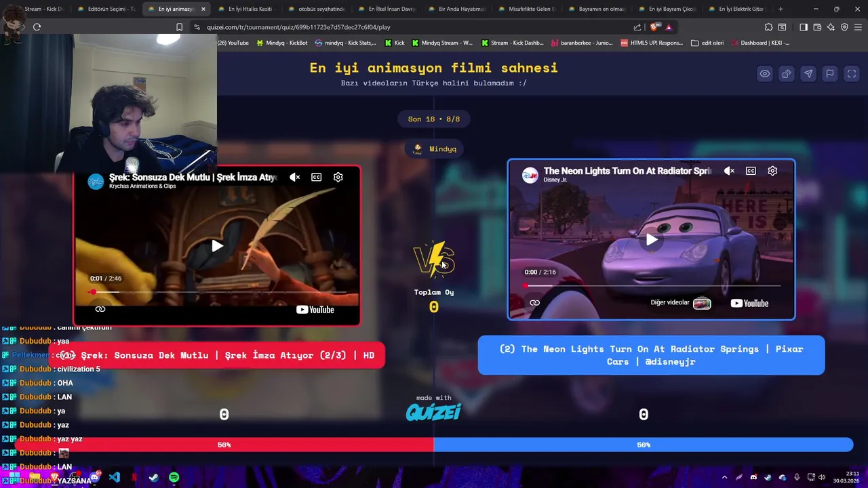Open Spotify from the taskbar
This screenshot has width=868, height=488.
pos(174,478)
